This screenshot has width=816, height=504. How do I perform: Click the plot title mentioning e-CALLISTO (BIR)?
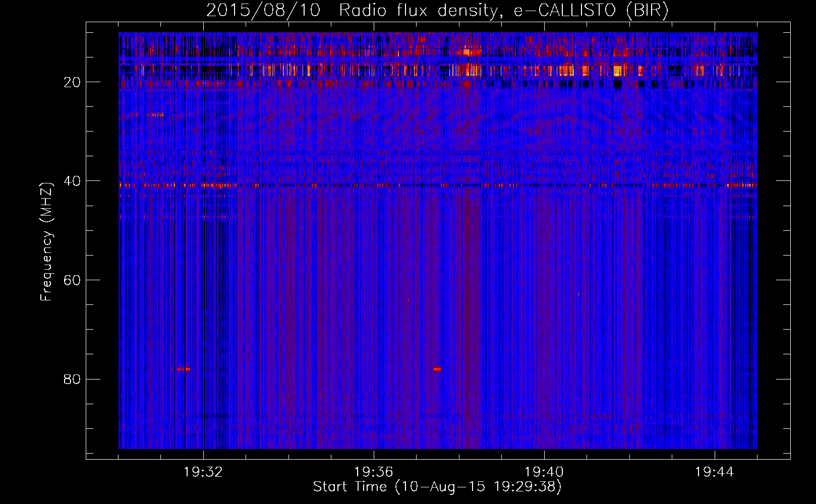437,10
